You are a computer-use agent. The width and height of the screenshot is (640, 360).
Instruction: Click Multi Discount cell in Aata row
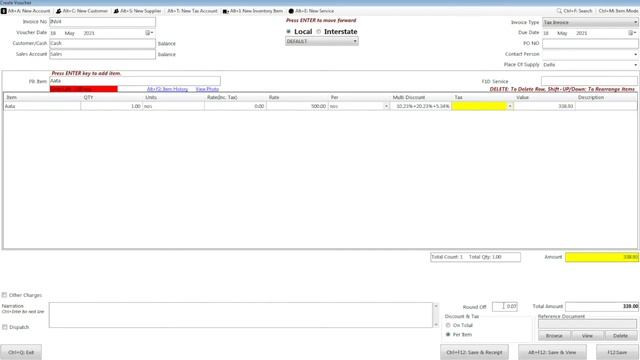(x=421, y=106)
